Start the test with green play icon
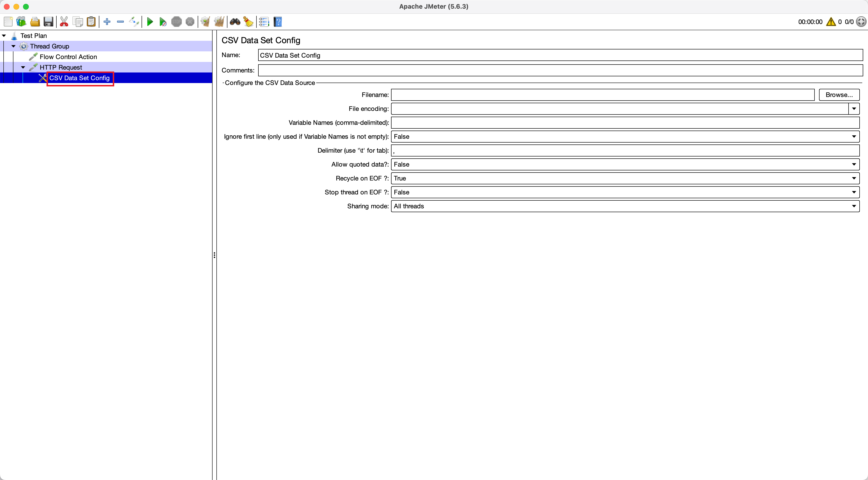Screen dimensions: 868x480 pos(150,22)
